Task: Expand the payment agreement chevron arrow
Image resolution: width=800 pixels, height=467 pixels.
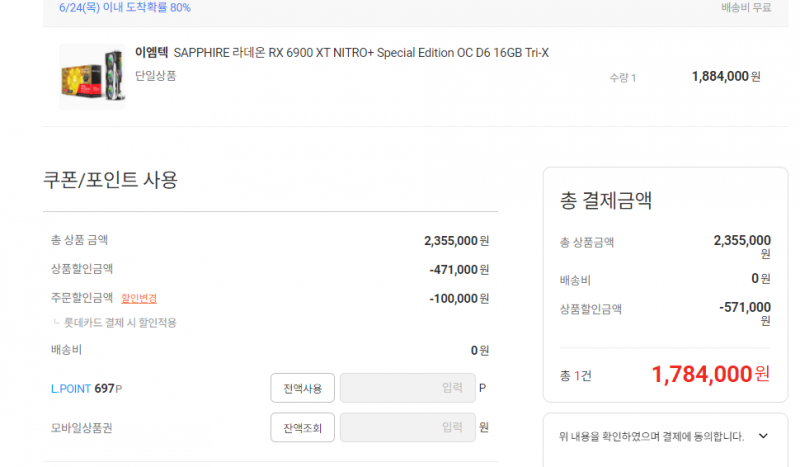Action: [x=763, y=436]
